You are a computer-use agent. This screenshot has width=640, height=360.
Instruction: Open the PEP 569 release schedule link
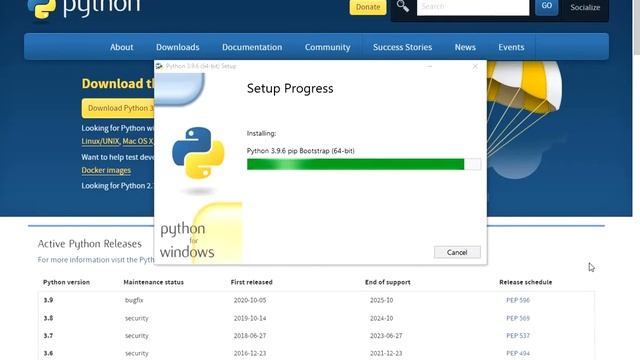[518, 318]
